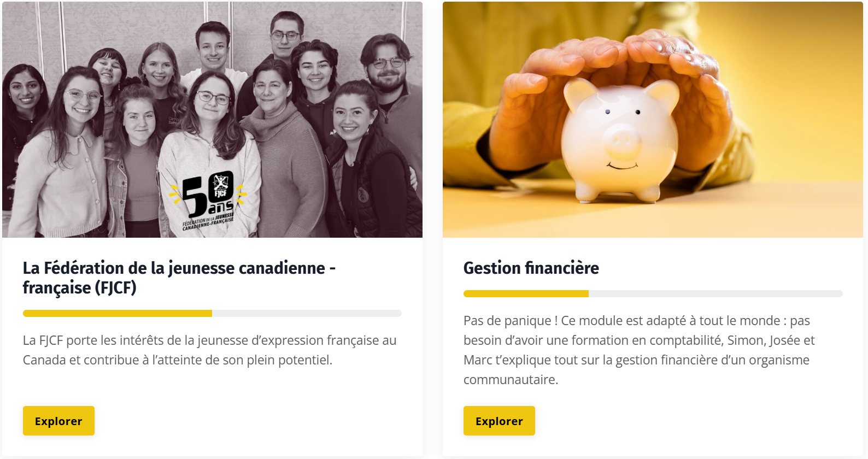Image resolution: width=868 pixels, height=459 pixels.
Task: Click the word 'communautaire' on the last line
Action: pyautogui.click(x=509, y=380)
